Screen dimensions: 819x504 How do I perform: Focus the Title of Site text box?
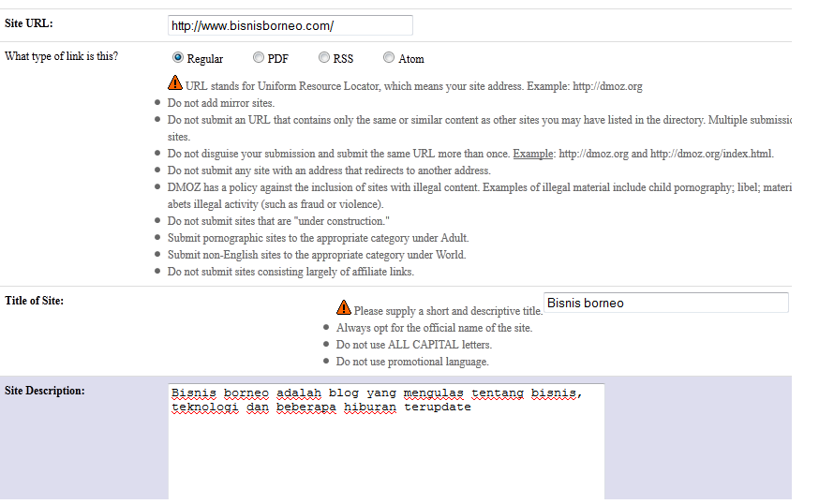click(666, 303)
